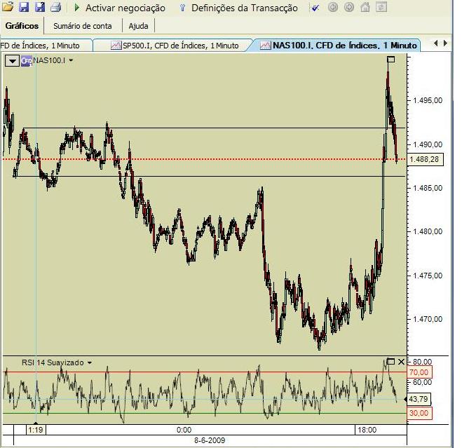Expand the NAS100.I symbol dropdown
Viewport: 476px width, 448px height.
click(x=71, y=60)
